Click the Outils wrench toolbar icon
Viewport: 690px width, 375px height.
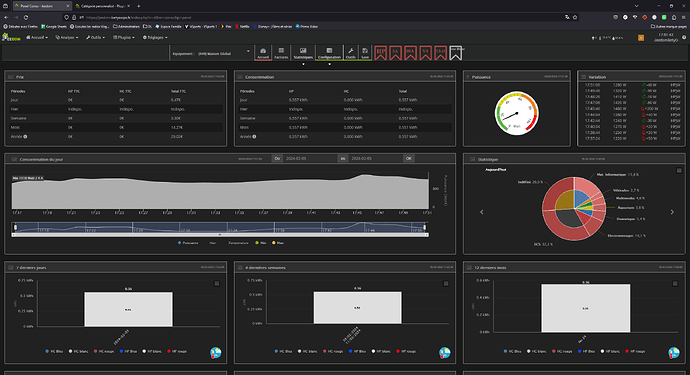(351, 53)
